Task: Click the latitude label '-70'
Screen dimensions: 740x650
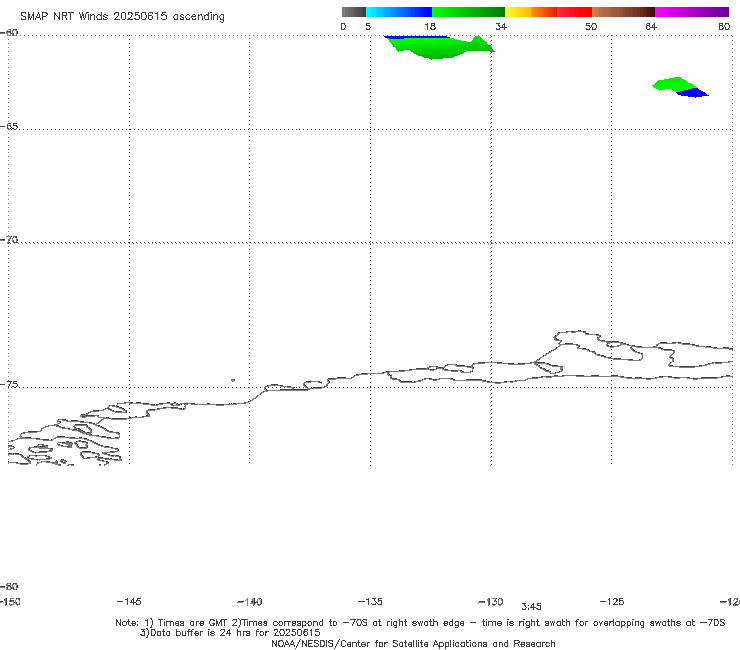Action: [9, 240]
